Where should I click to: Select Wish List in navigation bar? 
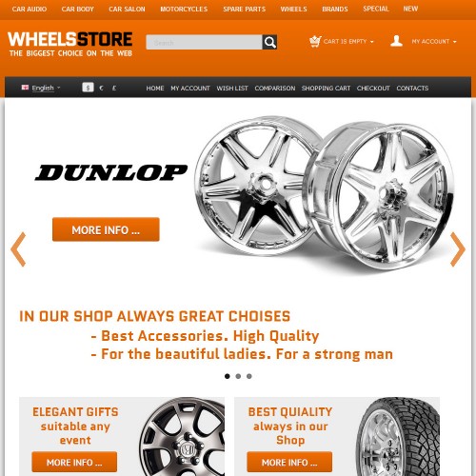pos(232,88)
